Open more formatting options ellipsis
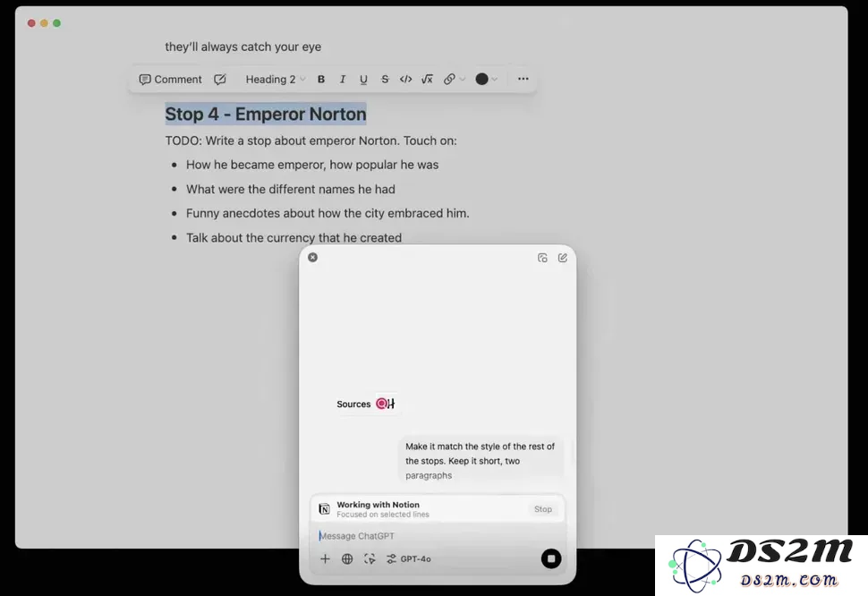 tap(523, 79)
